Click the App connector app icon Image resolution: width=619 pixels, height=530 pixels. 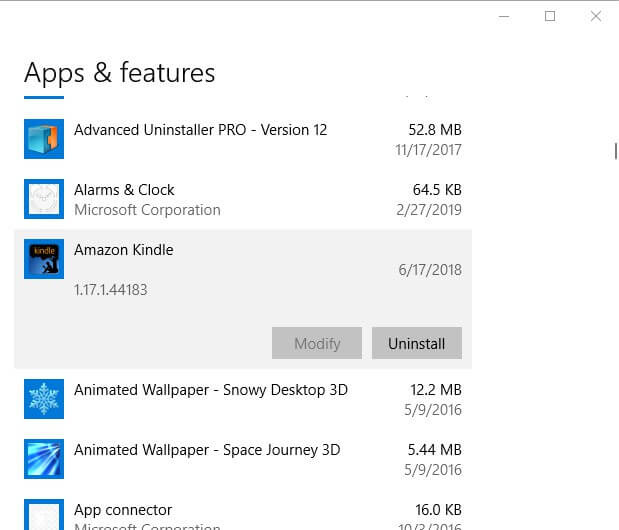pyautogui.click(x=44, y=515)
